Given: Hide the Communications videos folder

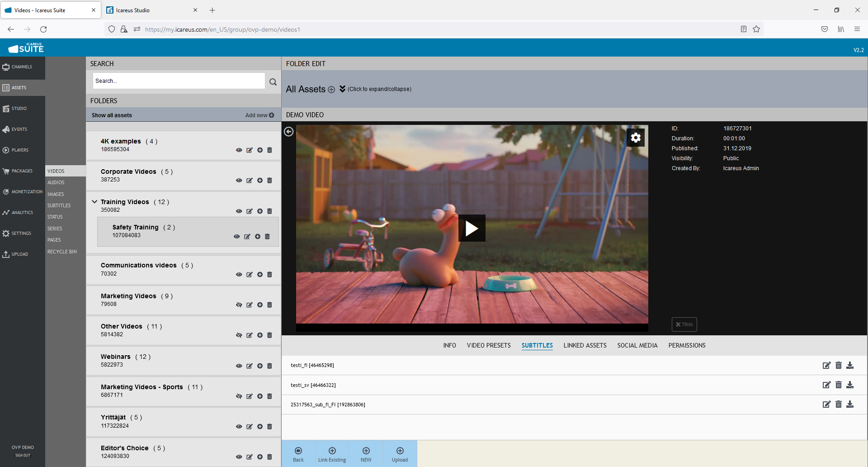Looking at the screenshot, I should [239, 275].
